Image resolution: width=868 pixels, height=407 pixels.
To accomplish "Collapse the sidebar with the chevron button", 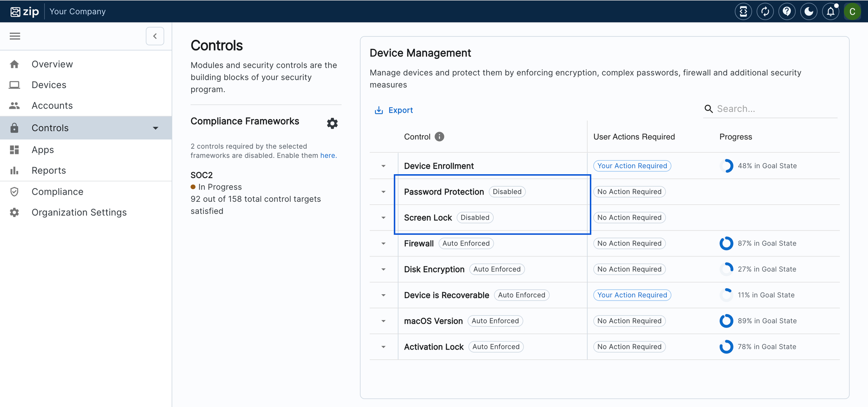I will 155,36.
